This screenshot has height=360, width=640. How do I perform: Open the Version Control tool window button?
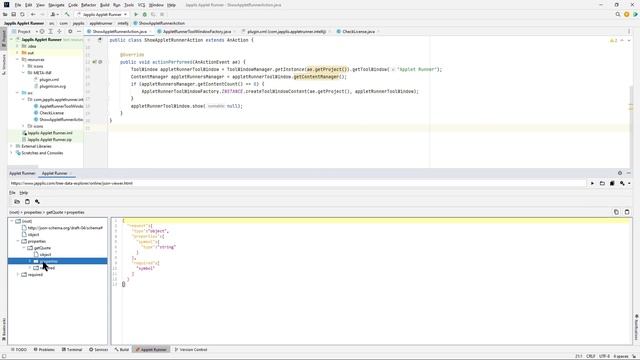point(191,350)
